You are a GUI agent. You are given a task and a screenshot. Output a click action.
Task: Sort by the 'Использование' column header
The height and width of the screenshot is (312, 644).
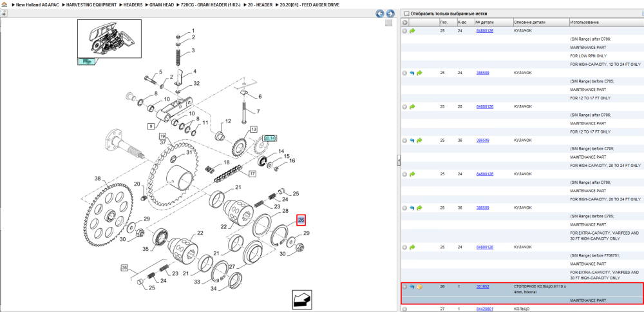coord(606,22)
